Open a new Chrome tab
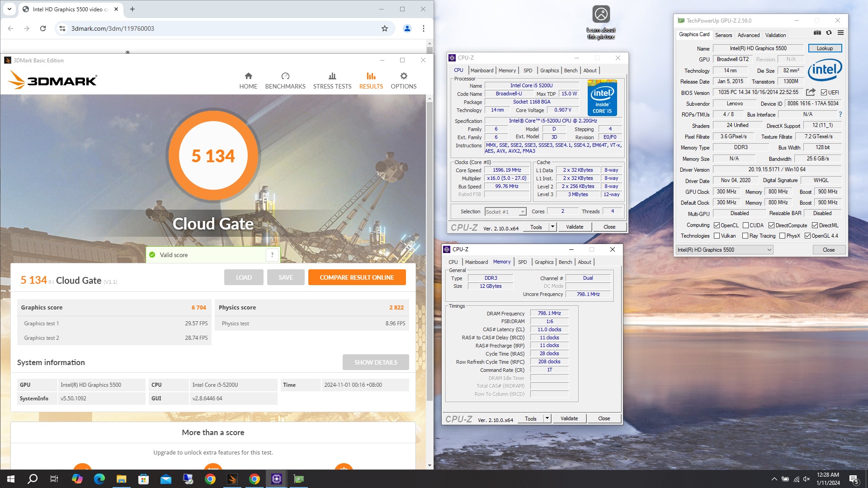Screen dimensions: 868x488 [132, 9]
